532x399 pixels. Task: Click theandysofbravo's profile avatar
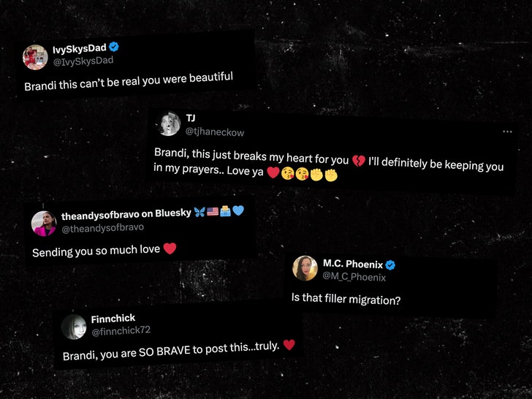(44, 224)
